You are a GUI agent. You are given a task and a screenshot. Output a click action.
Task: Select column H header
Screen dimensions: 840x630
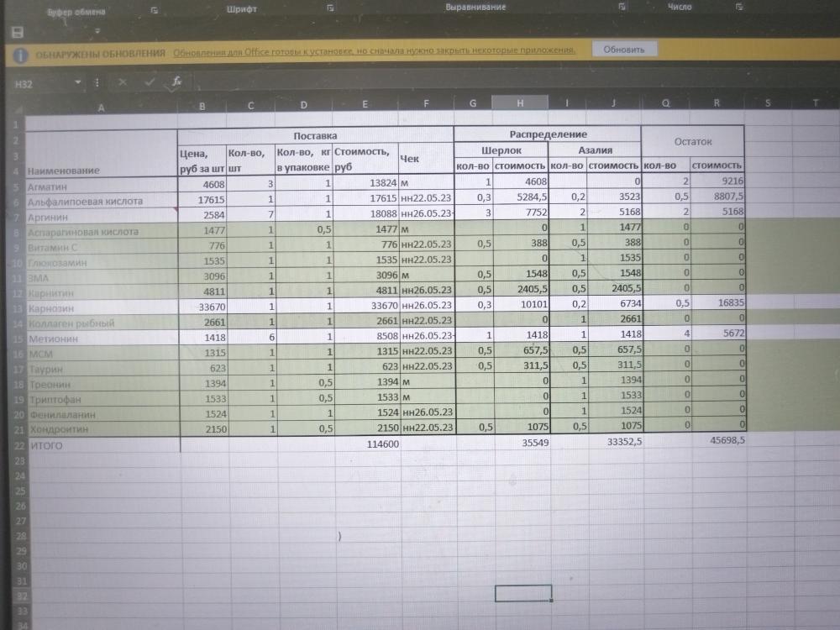point(520,103)
